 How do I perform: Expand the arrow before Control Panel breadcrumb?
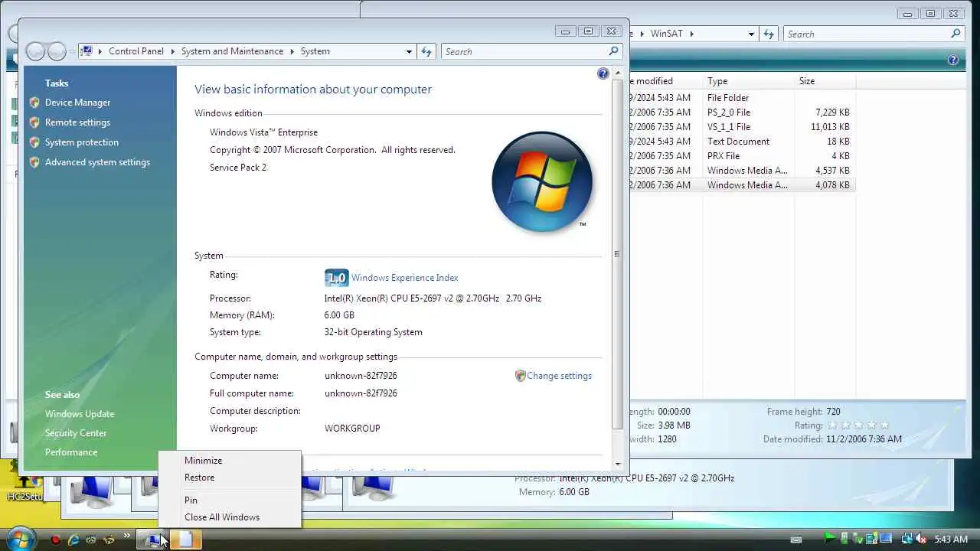coord(100,51)
